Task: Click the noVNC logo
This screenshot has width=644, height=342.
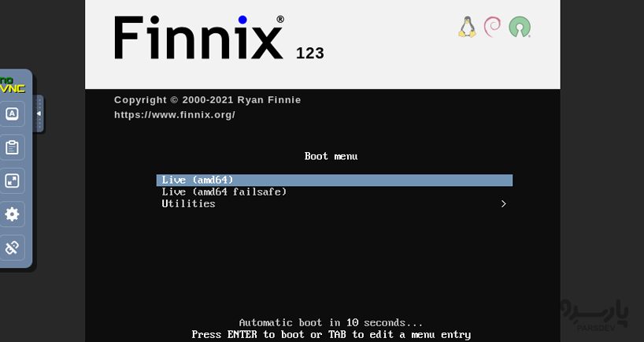Action: [x=13, y=84]
